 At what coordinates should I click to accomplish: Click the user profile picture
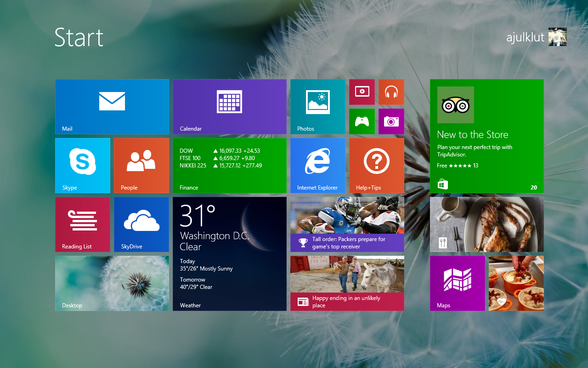558,37
